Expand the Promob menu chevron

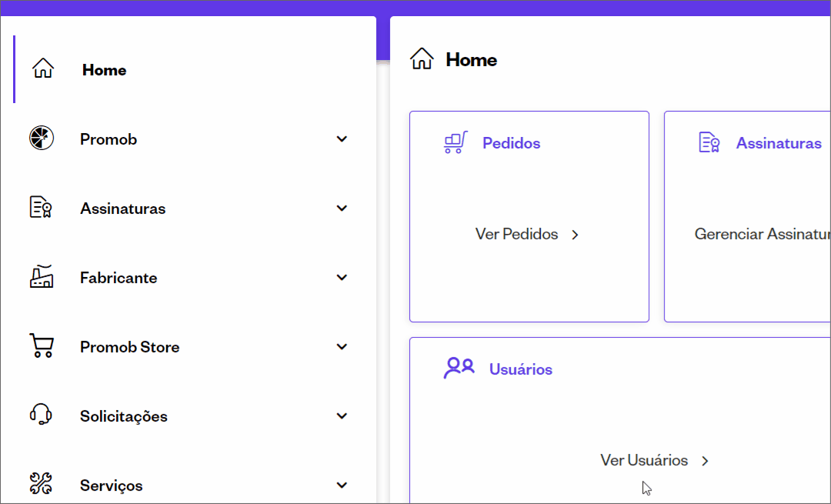pyautogui.click(x=342, y=139)
